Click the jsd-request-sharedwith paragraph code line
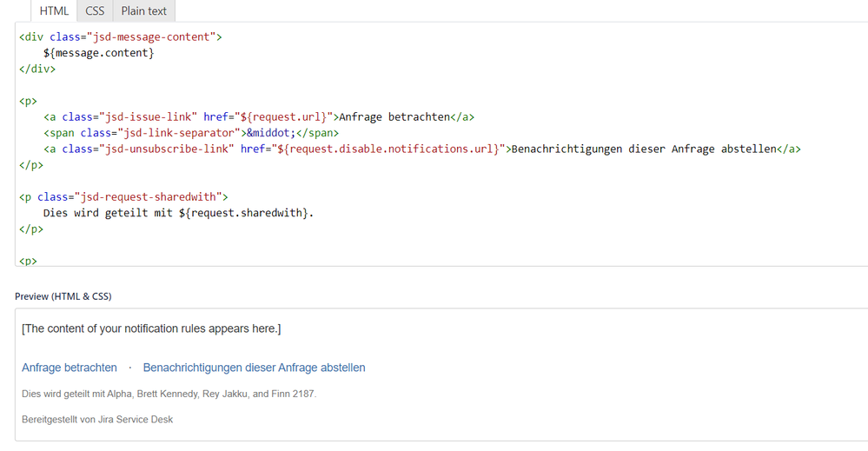Viewport: 868px width, 451px height. 123,197
